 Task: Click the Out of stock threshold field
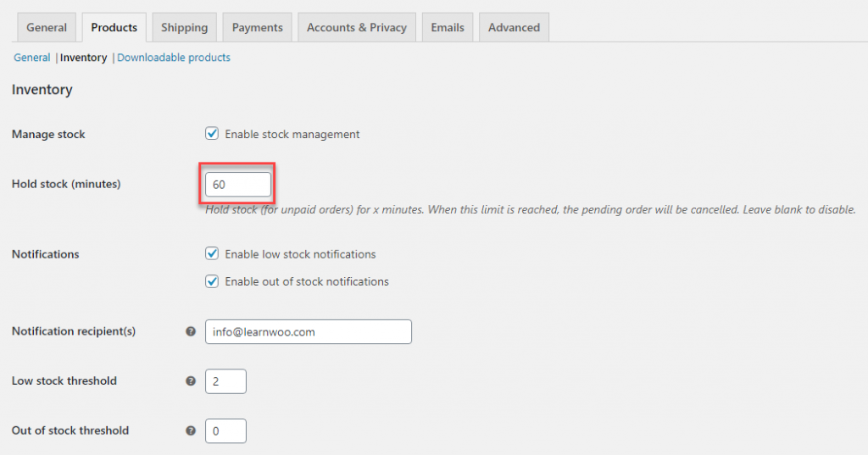point(225,430)
